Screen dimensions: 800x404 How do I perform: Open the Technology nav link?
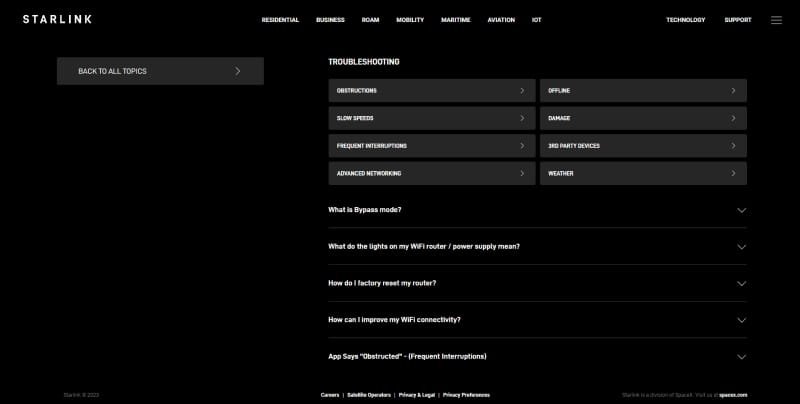click(x=686, y=20)
